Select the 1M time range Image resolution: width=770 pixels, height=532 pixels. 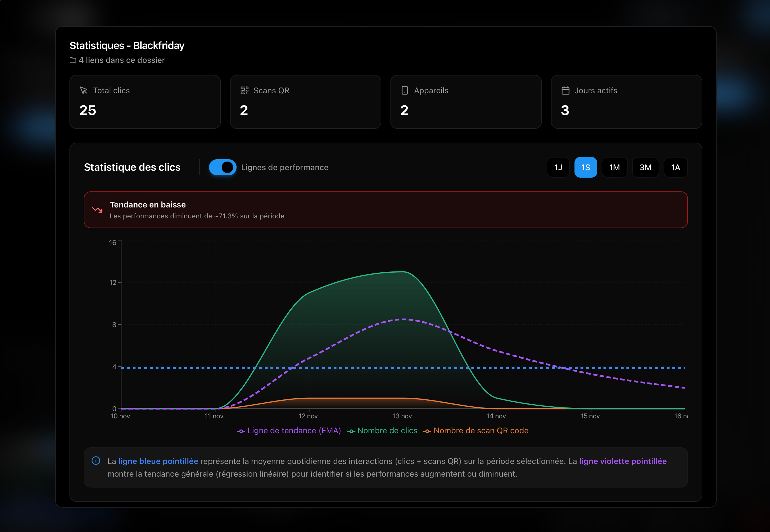click(x=614, y=167)
